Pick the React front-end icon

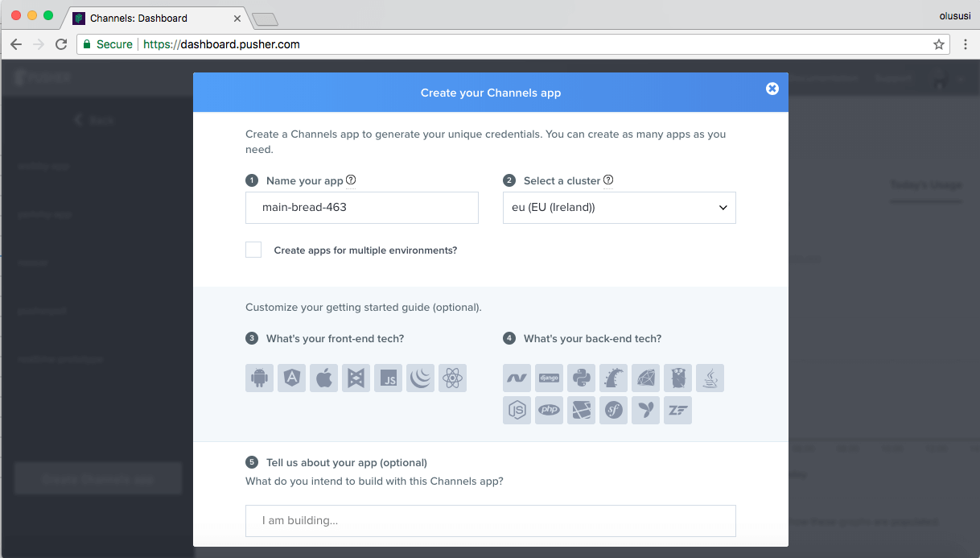(x=452, y=378)
